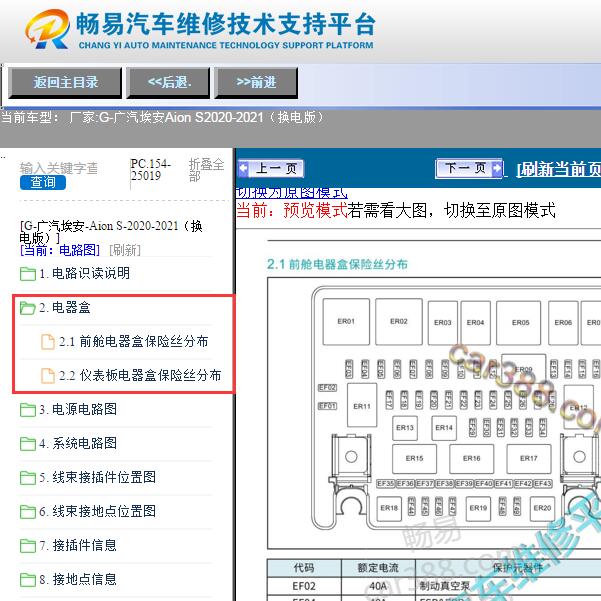Return to main catalog via 返回主目录
The width and height of the screenshot is (601, 601).
[x=65, y=82]
